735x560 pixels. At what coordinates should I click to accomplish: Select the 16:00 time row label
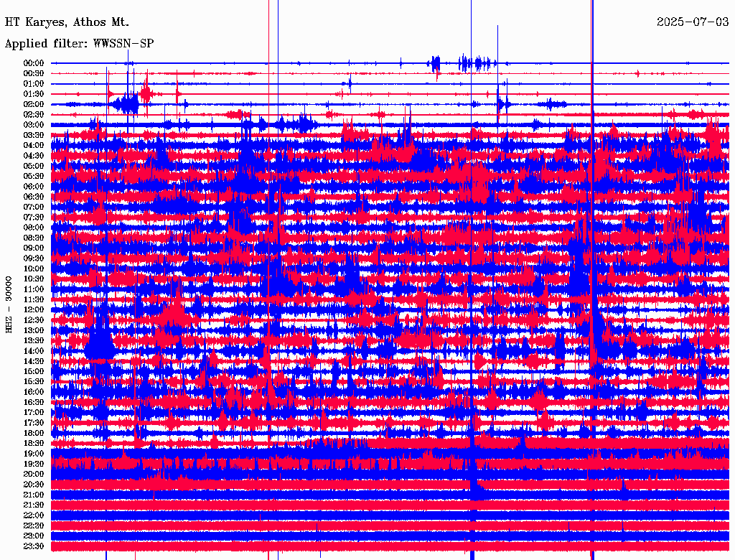click(x=34, y=392)
